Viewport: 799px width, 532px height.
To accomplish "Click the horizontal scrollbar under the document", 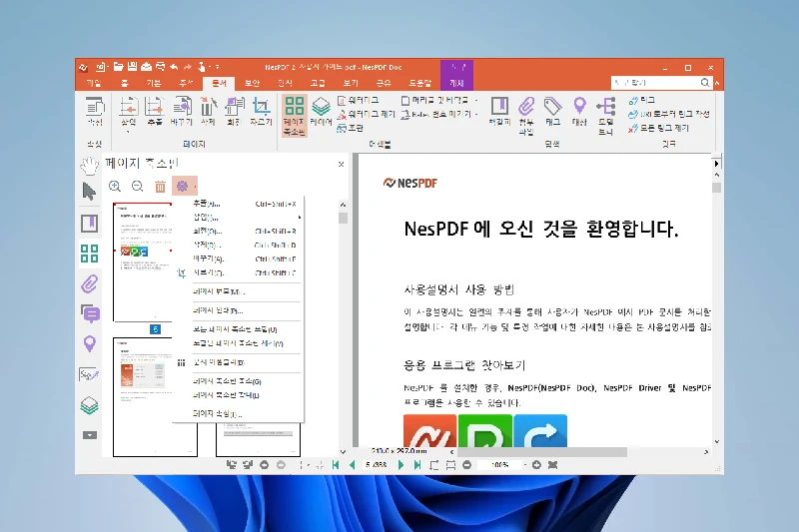I will tap(541, 452).
